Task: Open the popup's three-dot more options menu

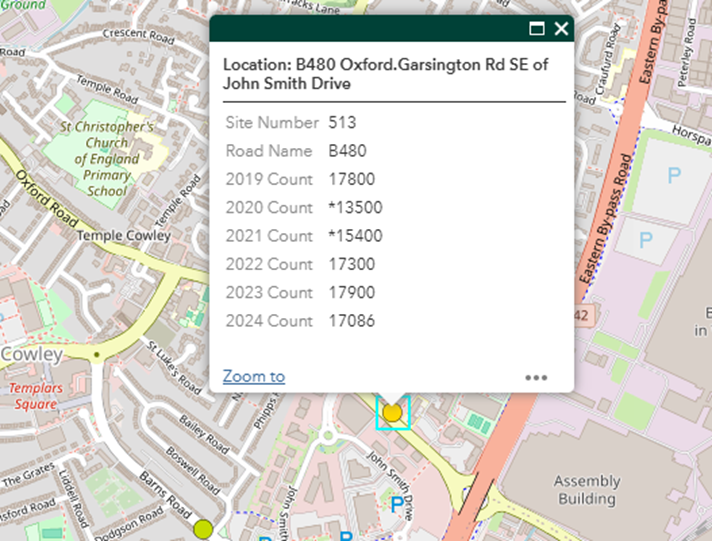Action: click(536, 377)
